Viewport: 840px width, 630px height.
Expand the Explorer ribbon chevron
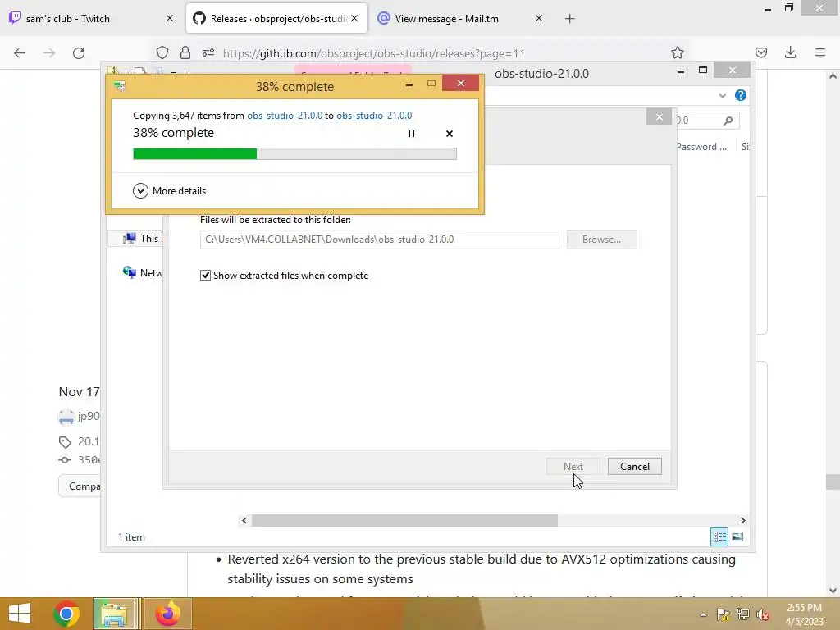pyautogui.click(x=722, y=96)
